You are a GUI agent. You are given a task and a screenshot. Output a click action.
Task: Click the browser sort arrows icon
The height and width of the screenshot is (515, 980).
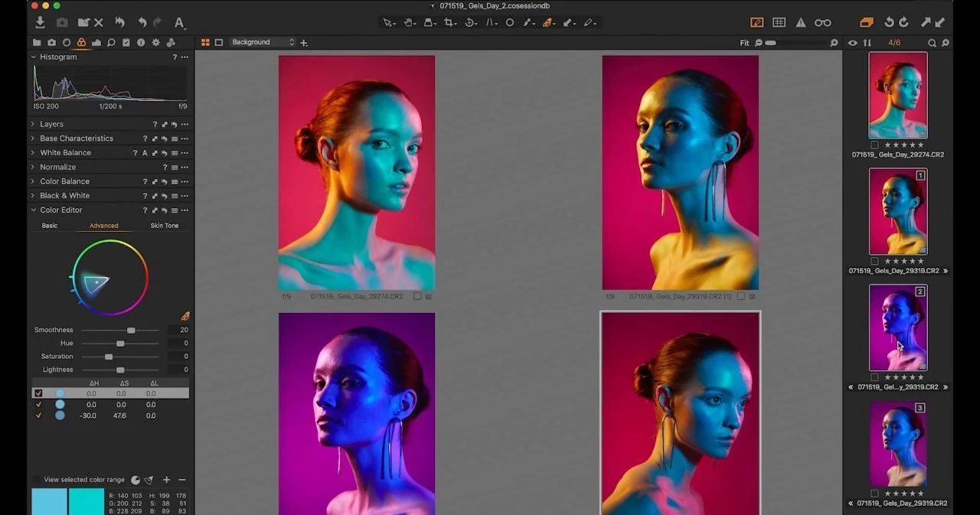pos(867,43)
